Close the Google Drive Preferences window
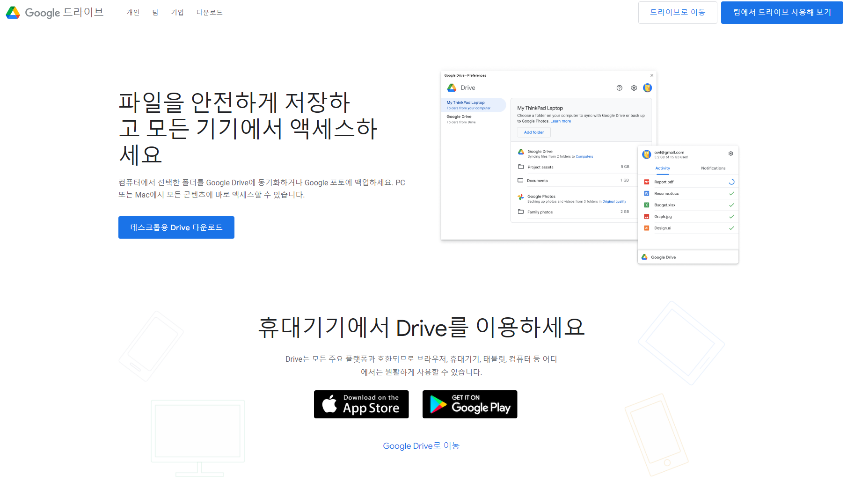 pyautogui.click(x=652, y=75)
